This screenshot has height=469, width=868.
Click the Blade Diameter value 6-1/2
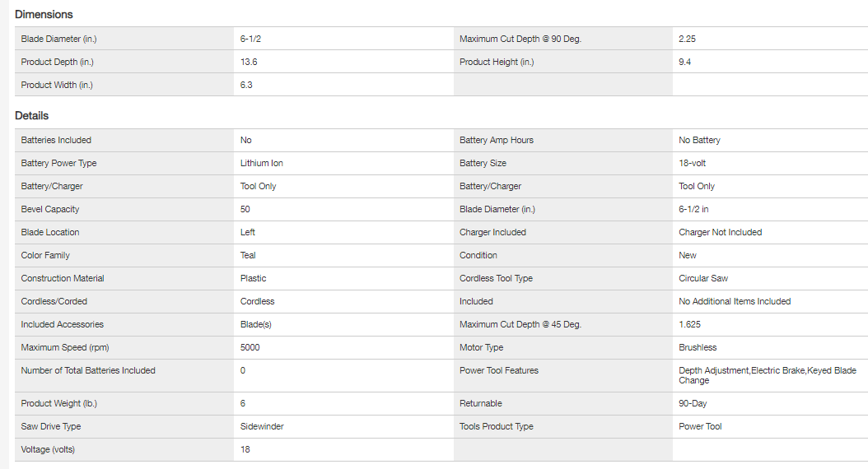click(x=250, y=39)
